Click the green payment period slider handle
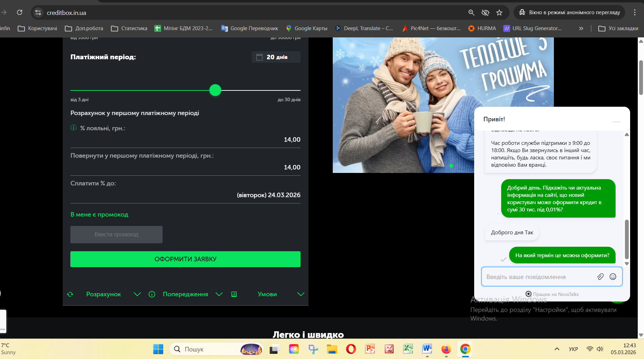Viewport: 644px width, 359px height. (x=215, y=90)
